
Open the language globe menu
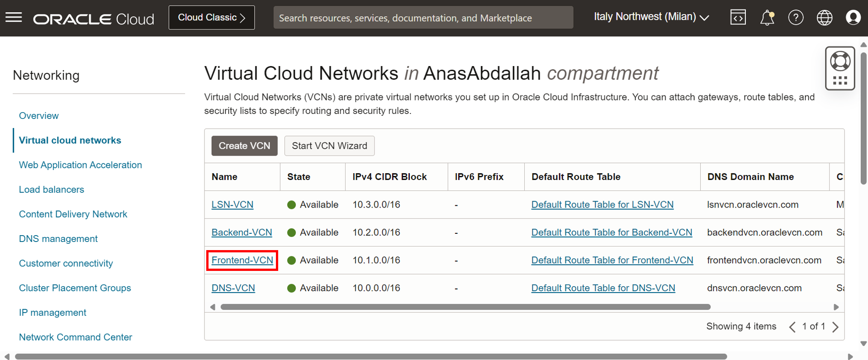(x=825, y=18)
